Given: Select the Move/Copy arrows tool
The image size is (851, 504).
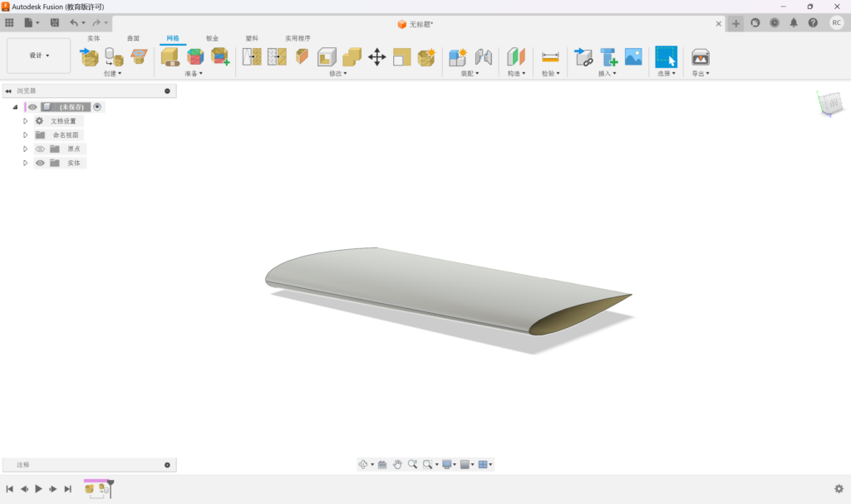Looking at the screenshot, I should coord(376,56).
